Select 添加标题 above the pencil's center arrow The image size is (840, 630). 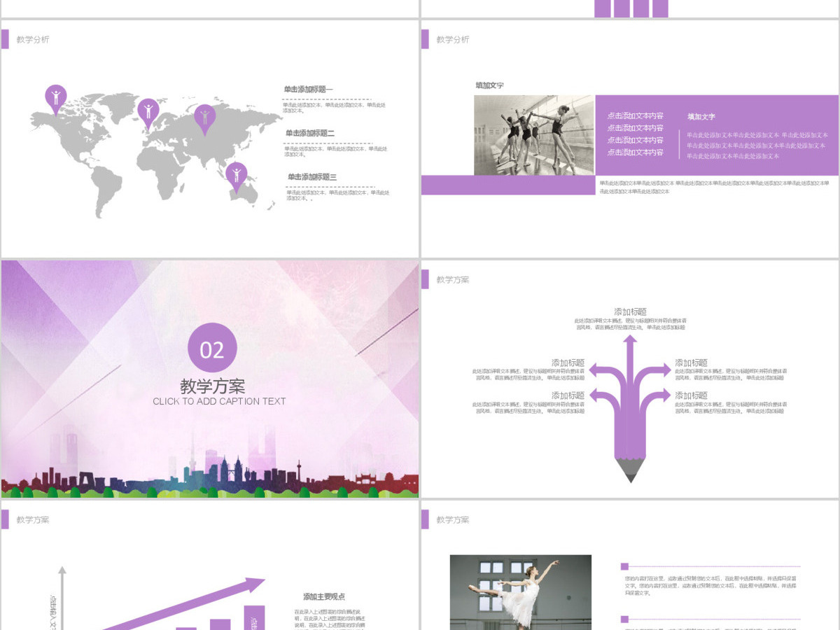[x=630, y=312]
